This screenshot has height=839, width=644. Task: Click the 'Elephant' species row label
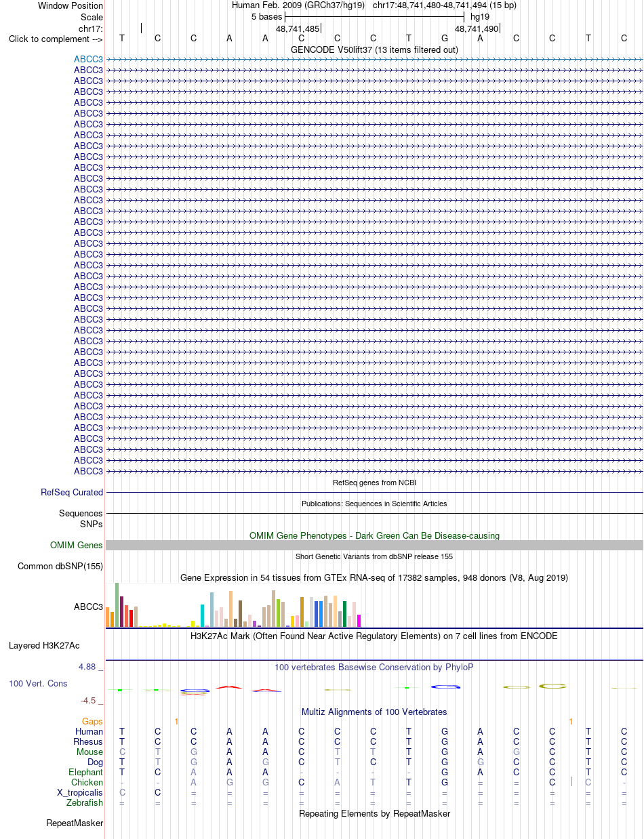(86, 773)
